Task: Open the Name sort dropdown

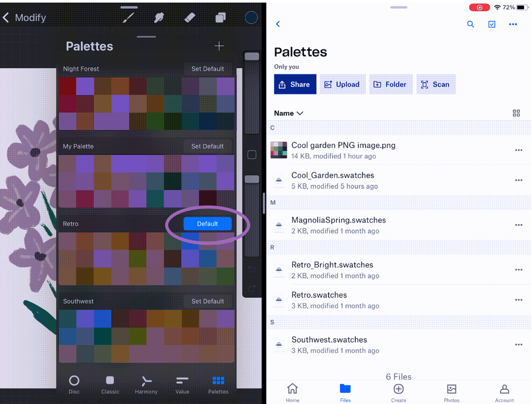Action: tap(288, 113)
